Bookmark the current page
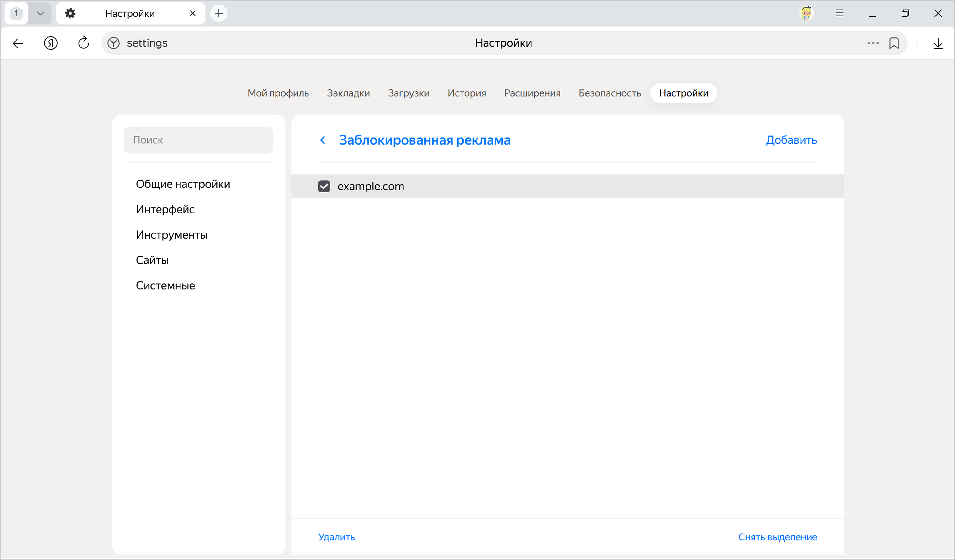955x560 pixels. pos(894,43)
